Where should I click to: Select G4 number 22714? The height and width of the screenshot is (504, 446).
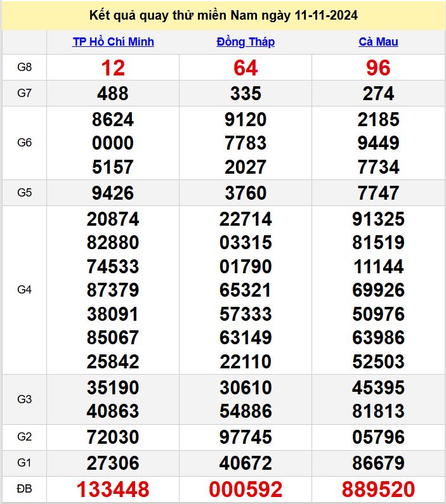(246, 219)
